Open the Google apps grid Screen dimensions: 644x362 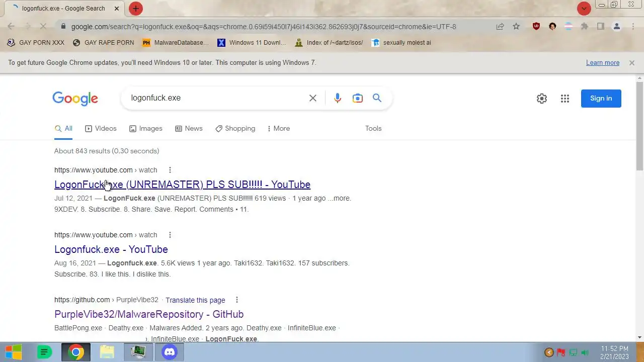[565, 99]
